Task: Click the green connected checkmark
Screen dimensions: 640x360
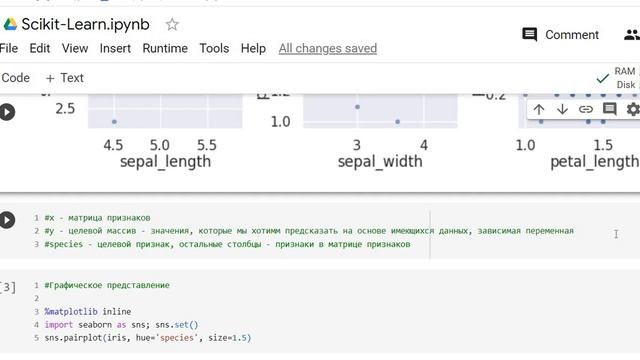Action: coord(602,78)
